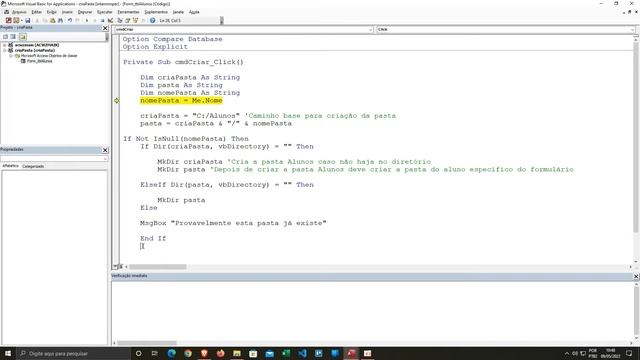
Task: Click the code window vertical scrollbar
Action: click(636, 137)
